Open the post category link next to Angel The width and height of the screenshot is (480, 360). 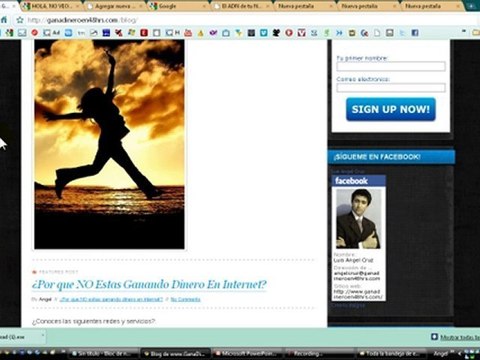[x=111, y=299]
